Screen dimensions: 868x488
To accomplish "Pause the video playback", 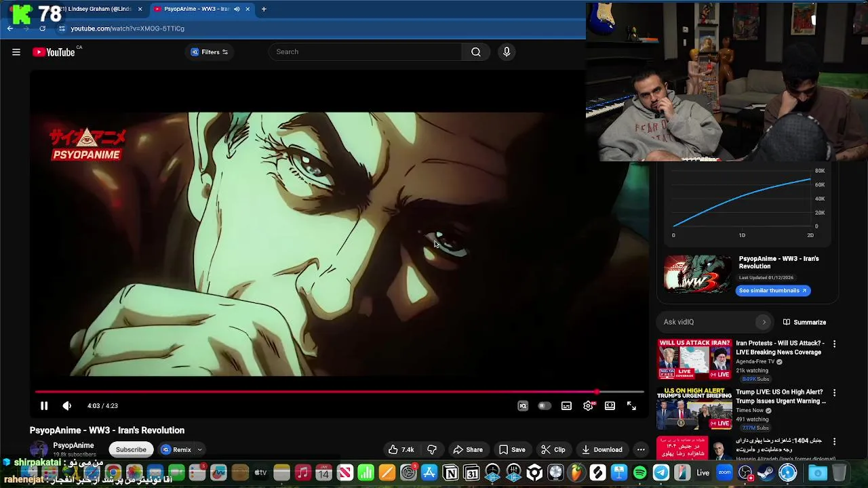I will click(x=44, y=406).
